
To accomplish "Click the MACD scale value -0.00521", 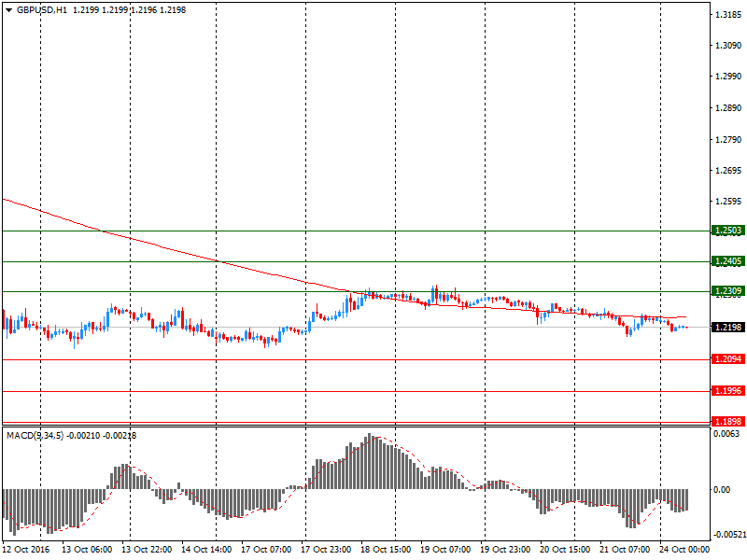I will [729, 535].
